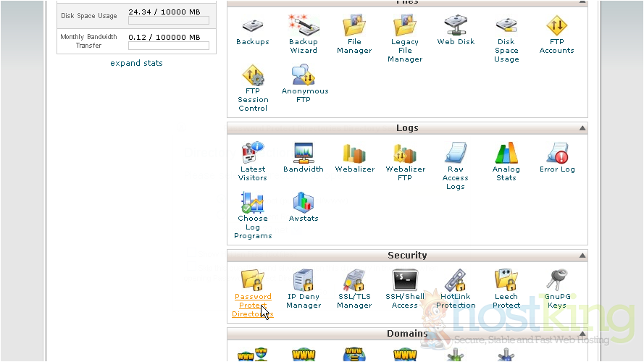644x362 pixels.
Task: Open the GnuPG Keys icon
Action: click(556, 281)
